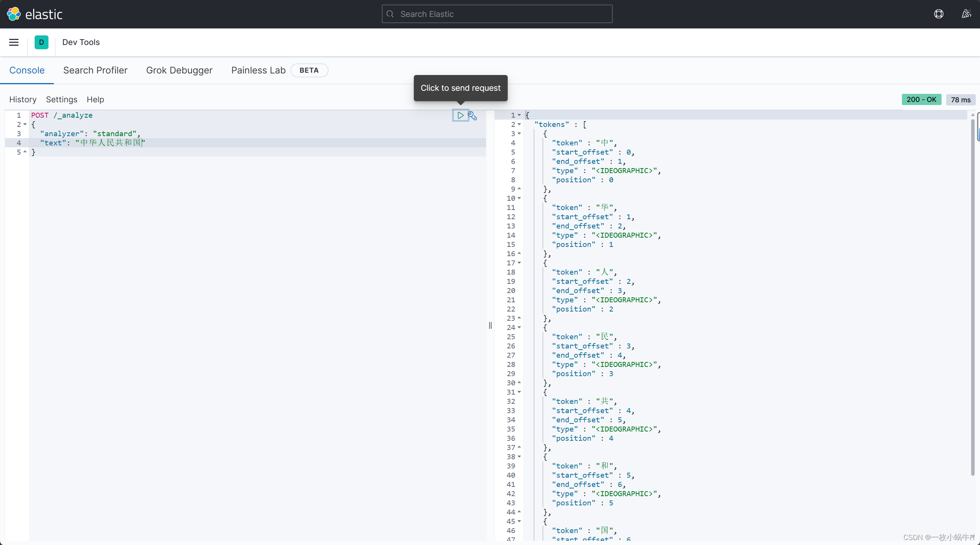Click the search magnifier icon in Search Elastic
Screen dimensions: 980x545
tap(390, 14)
